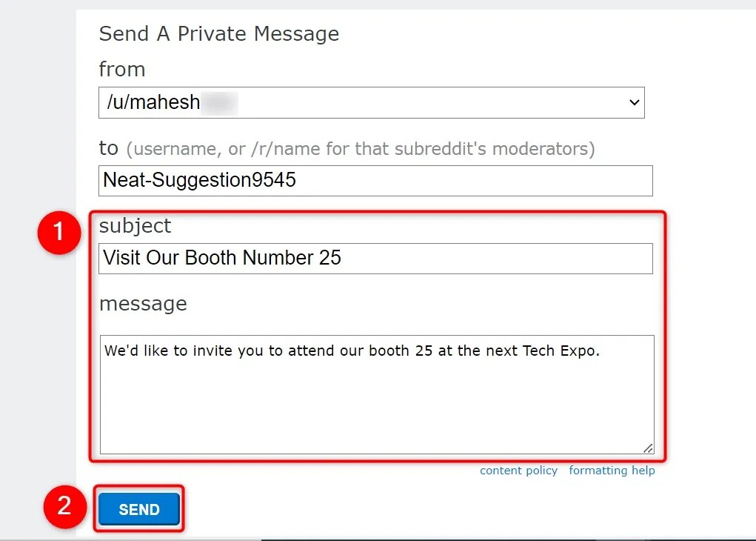The height and width of the screenshot is (541, 756).
Task: Click the subject label
Action: [x=135, y=225]
